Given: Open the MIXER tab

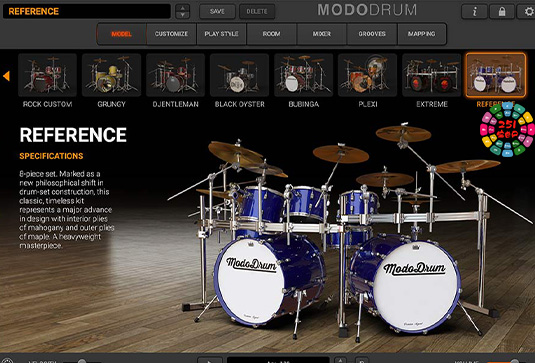Looking at the screenshot, I should pos(321,34).
